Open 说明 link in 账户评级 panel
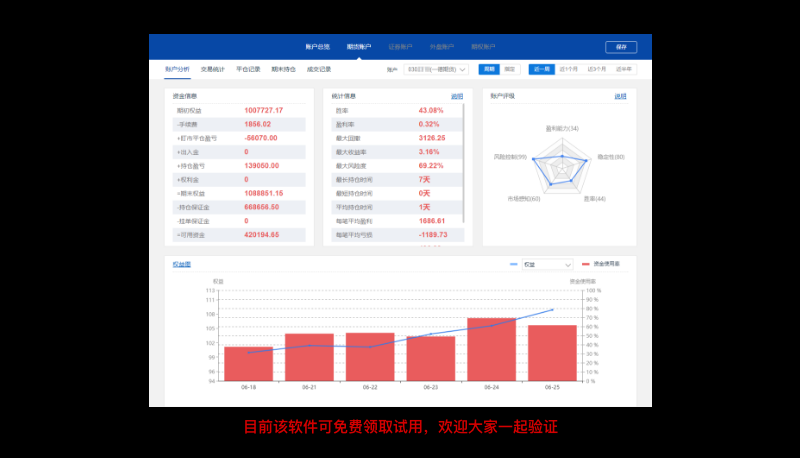 [620, 97]
